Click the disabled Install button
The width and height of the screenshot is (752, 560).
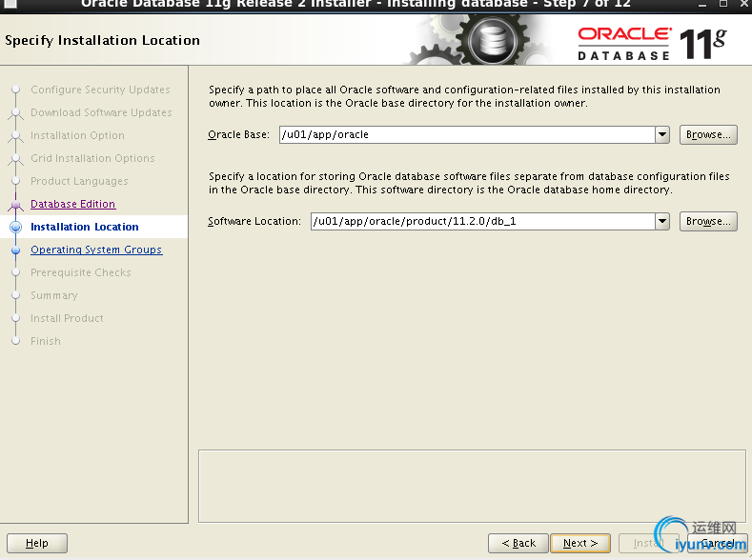[x=648, y=543]
